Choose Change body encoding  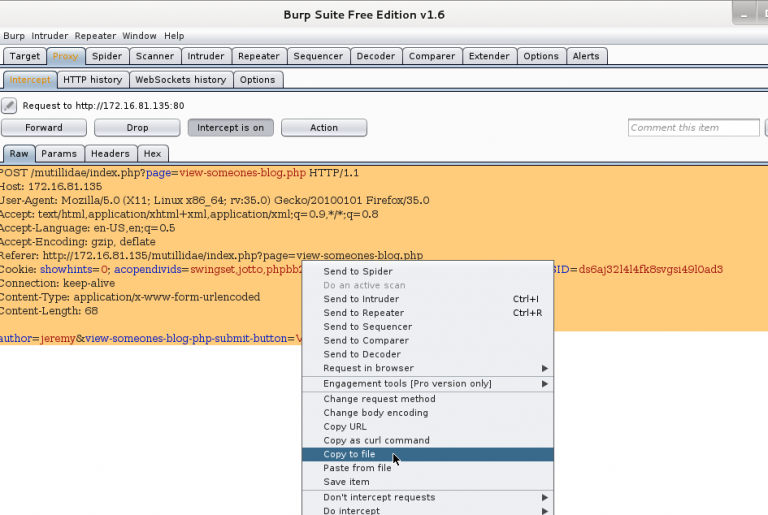pyautogui.click(x=428, y=413)
